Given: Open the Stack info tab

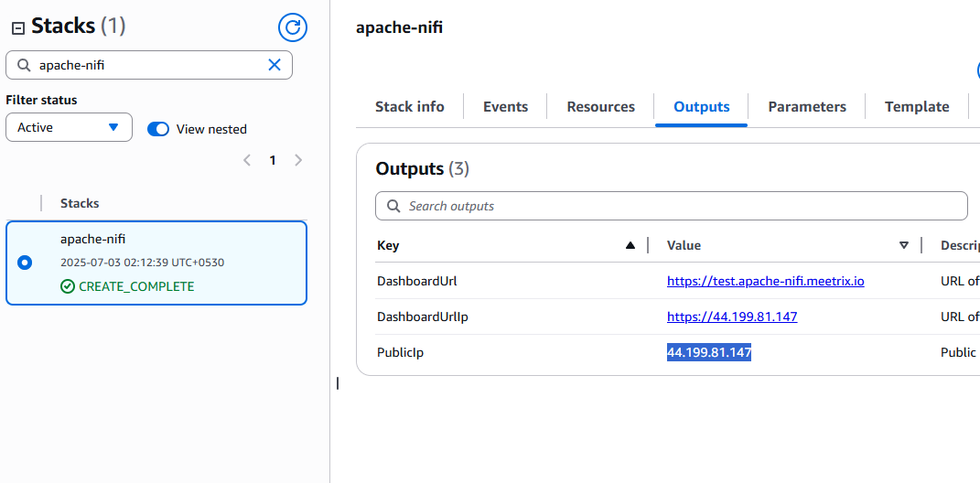Looking at the screenshot, I should pyautogui.click(x=409, y=107).
